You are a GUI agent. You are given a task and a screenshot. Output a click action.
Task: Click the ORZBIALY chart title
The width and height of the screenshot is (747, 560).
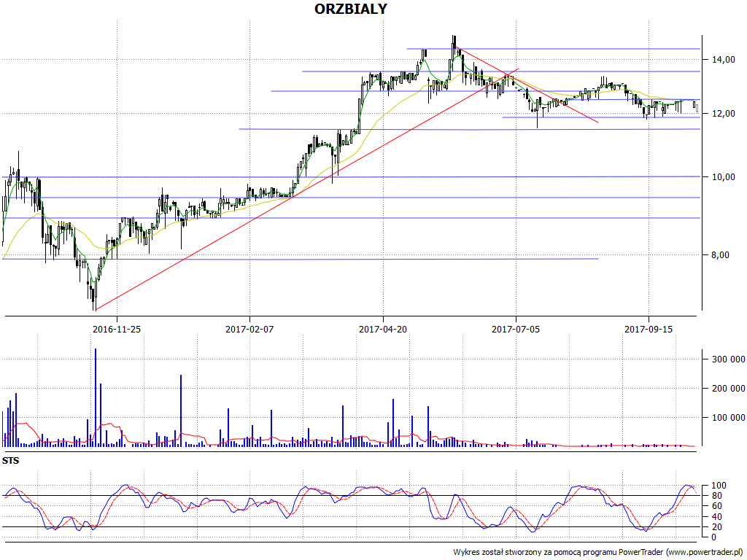point(351,9)
